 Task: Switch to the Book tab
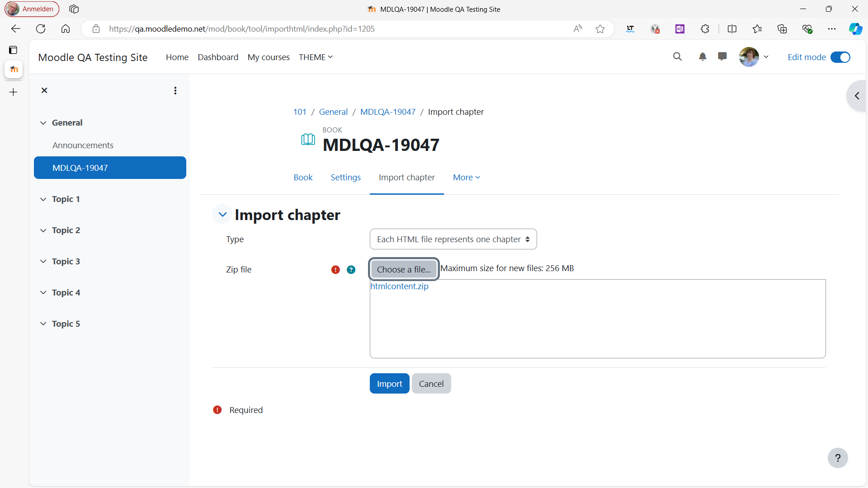[303, 178]
